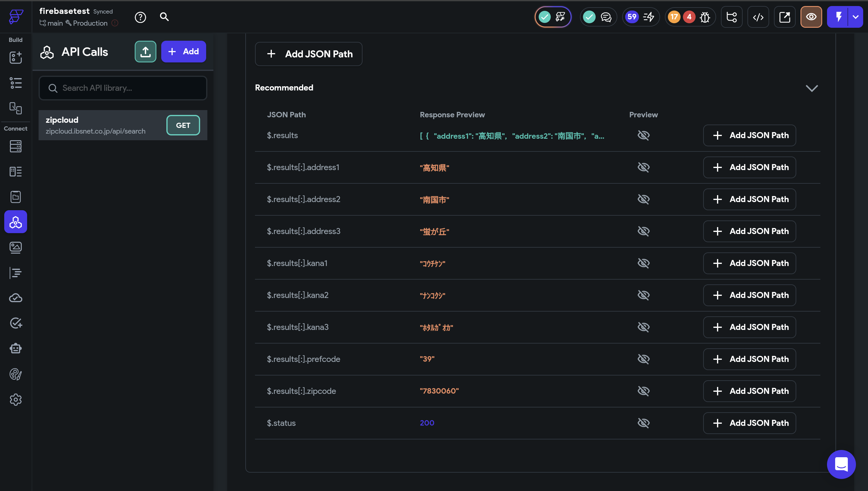
Task: Open the project search magnifier icon
Action: (164, 17)
